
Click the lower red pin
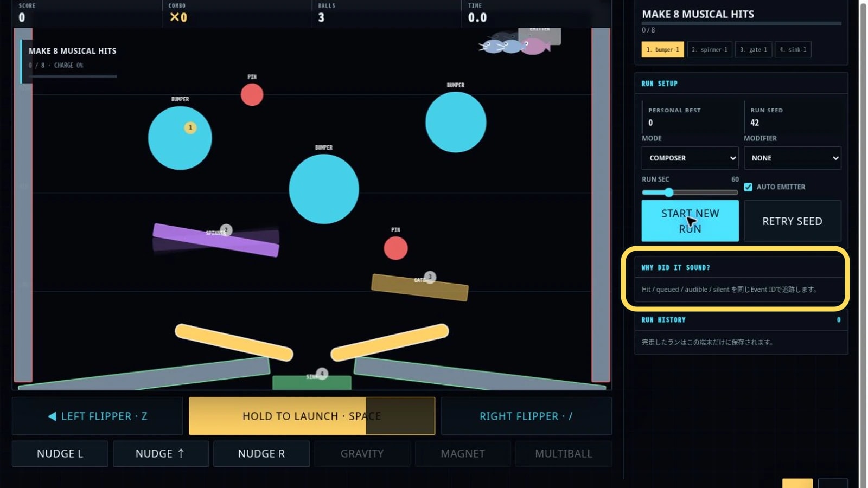pyautogui.click(x=395, y=248)
